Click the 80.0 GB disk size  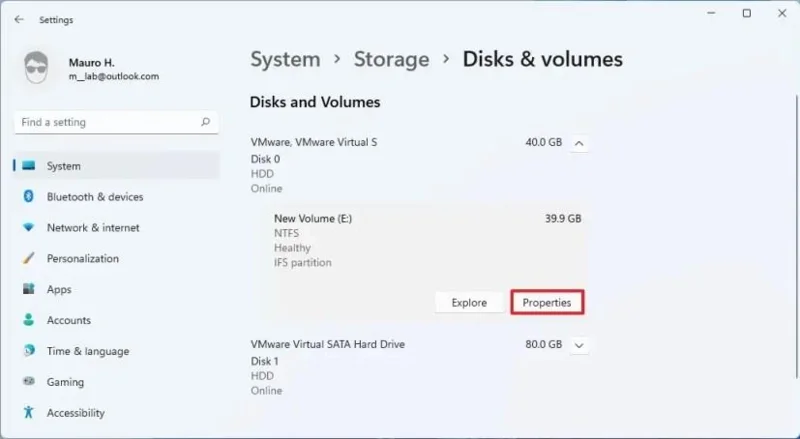(x=543, y=345)
